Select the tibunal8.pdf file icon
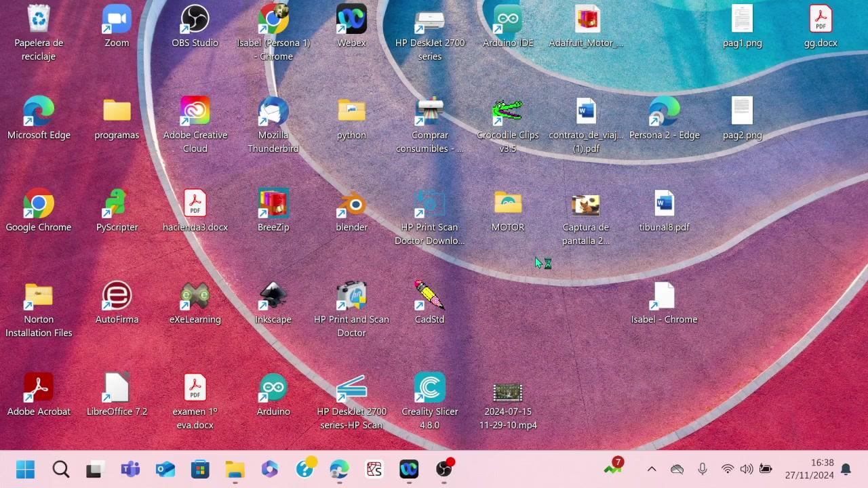 pyautogui.click(x=664, y=211)
